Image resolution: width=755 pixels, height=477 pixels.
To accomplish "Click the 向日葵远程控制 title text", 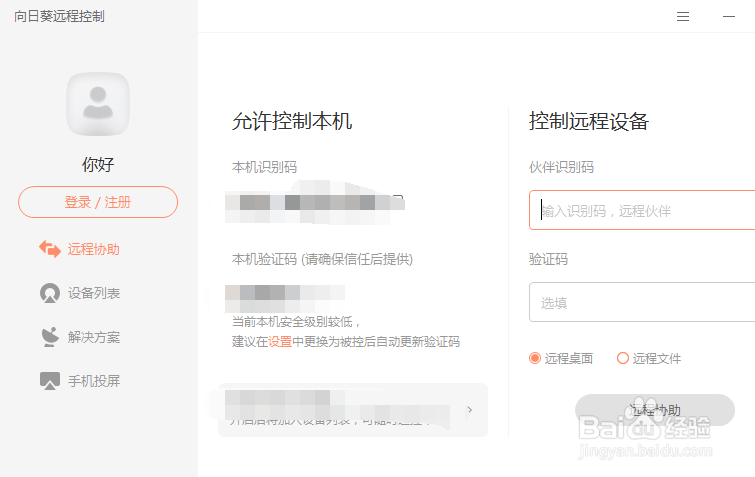I will (x=59, y=16).
